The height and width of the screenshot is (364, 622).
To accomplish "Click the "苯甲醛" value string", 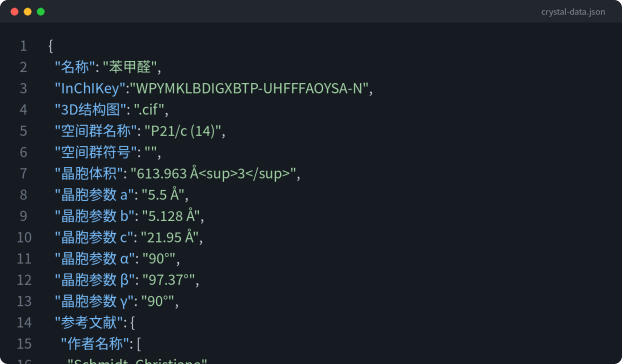I will click(130, 67).
